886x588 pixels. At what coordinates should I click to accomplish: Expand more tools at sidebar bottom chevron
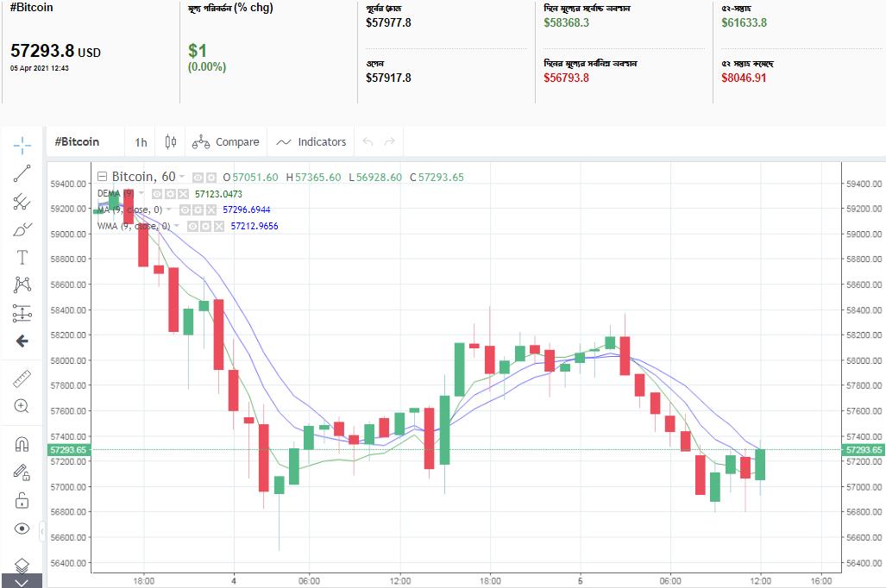pyautogui.click(x=22, y=582)
